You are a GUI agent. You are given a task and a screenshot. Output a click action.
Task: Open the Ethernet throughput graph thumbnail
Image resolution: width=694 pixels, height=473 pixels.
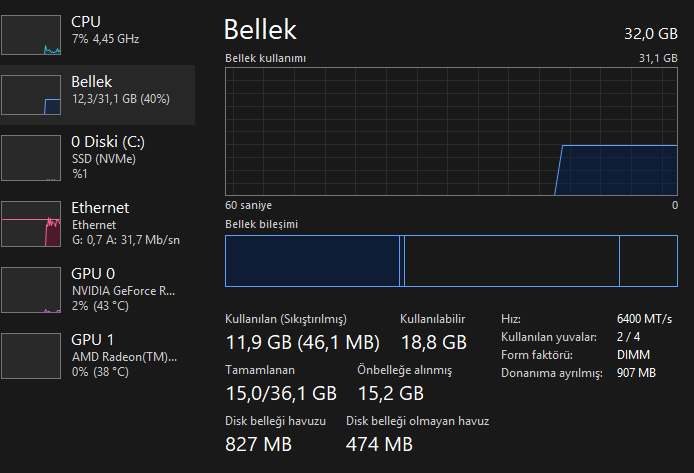pos(31,224)
